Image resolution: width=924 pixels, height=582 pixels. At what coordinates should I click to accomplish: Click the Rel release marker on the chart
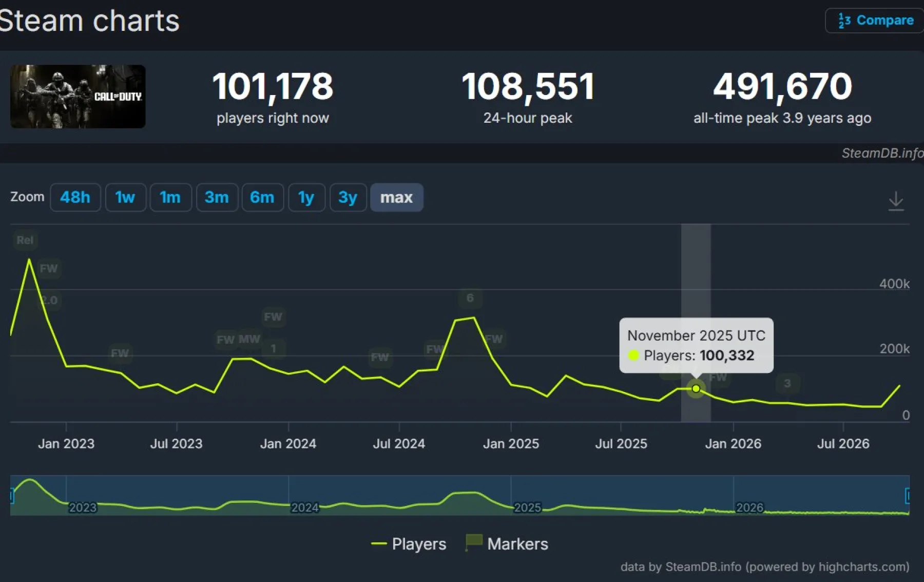(x=25, y=240)
